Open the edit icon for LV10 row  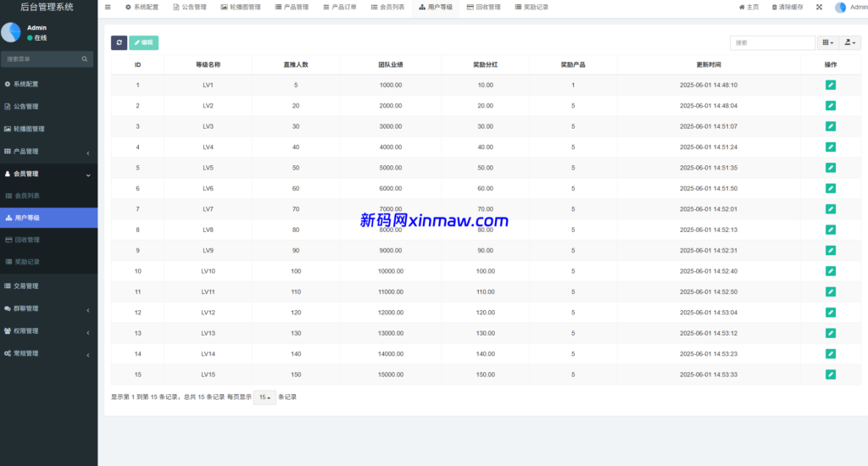click(x=831, y=271)
